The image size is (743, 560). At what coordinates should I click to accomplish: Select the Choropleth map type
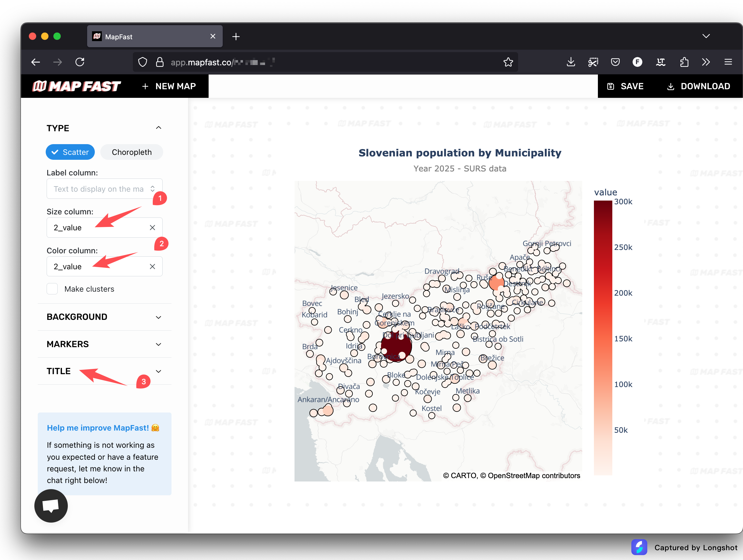click(x=132, y=152)
